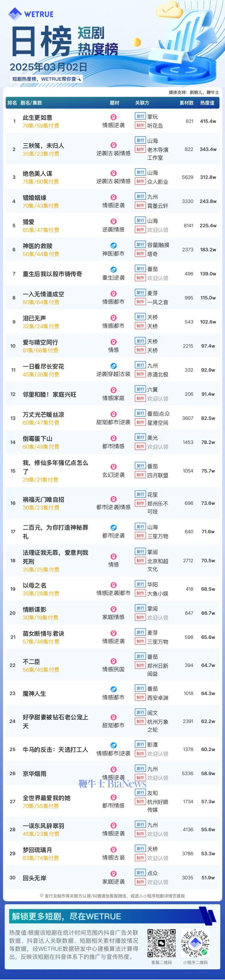
Task: Open the drama title 绝色美人谋
Action: [x=38, y=174]
